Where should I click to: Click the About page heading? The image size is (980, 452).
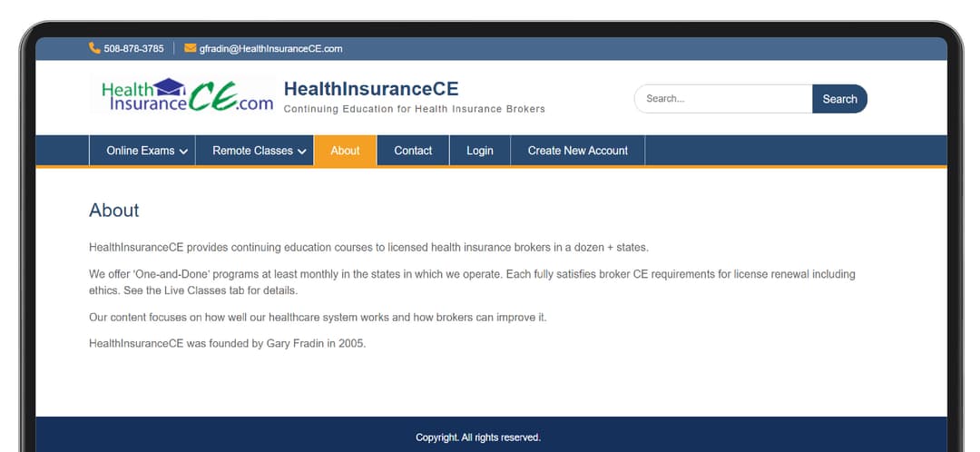[113, 210]
